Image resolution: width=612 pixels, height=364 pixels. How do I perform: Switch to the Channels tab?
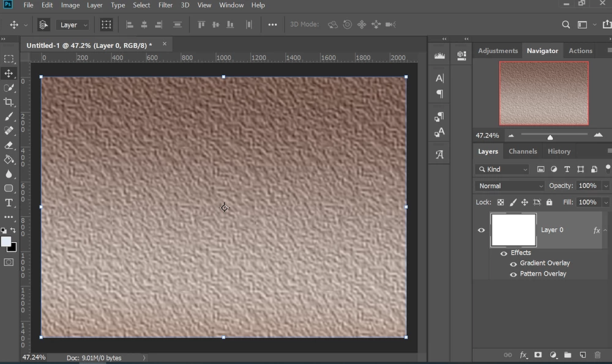523,151
